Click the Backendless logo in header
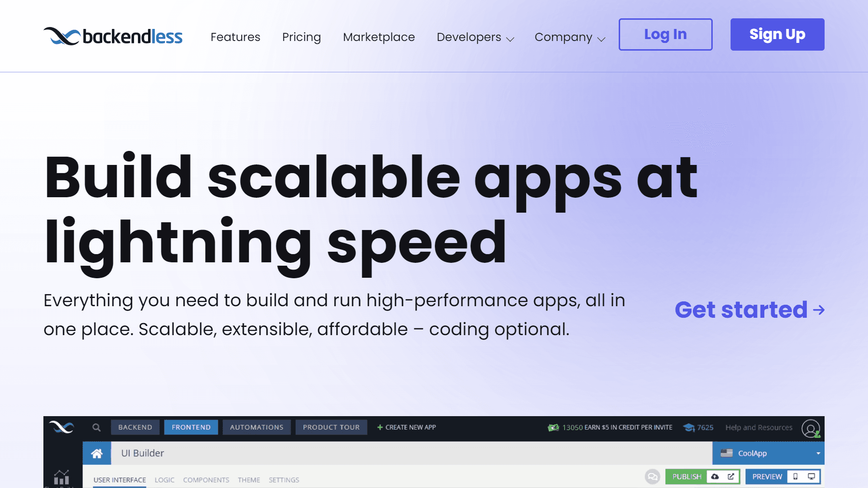 coord(113,37)
